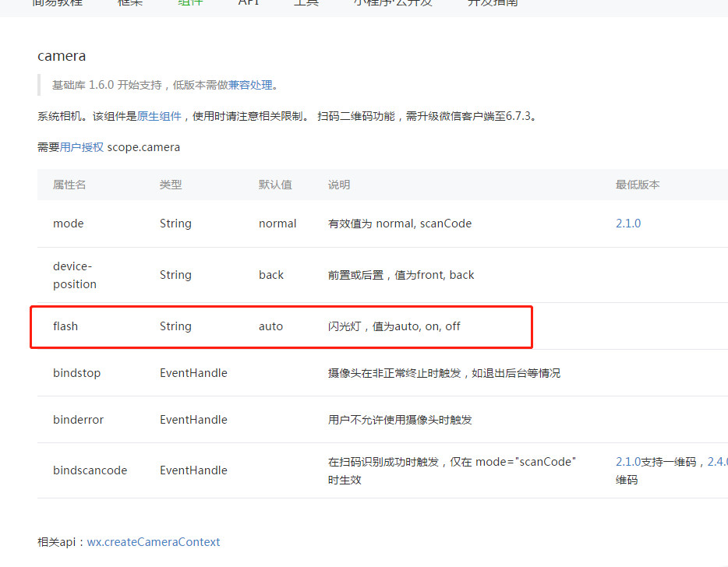The image size is (728, 567).
Task: Click the 用户不允许使用摄像头时触发 description
Action: tap(400, 420)
